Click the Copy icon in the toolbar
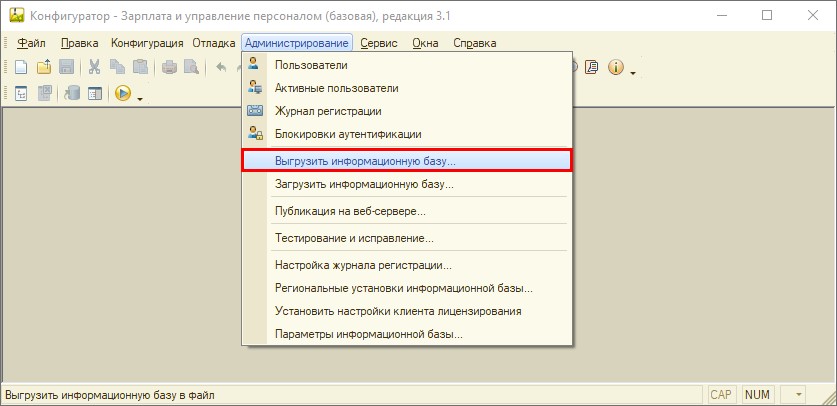Screen dimensions: 837x406 pyautogui.click(x=117, y=67)
